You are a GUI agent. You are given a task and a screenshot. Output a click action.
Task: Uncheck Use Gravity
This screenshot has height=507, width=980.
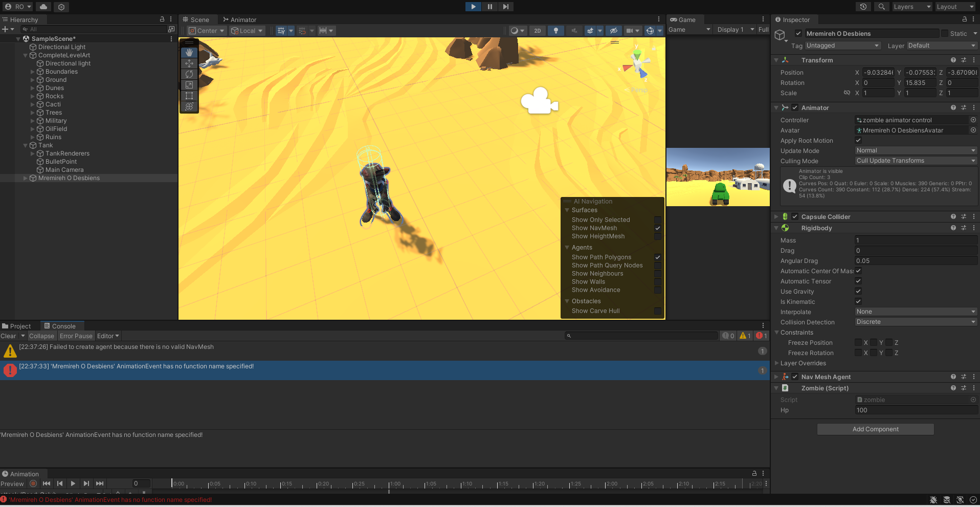858,291
